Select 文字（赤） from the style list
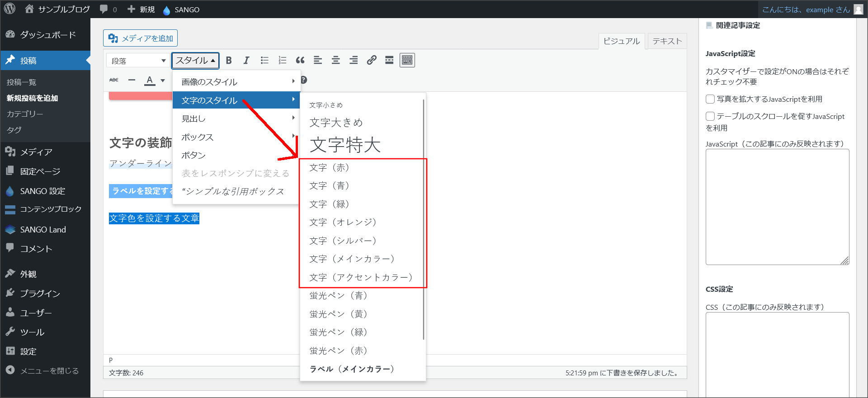 pos(329,168)
